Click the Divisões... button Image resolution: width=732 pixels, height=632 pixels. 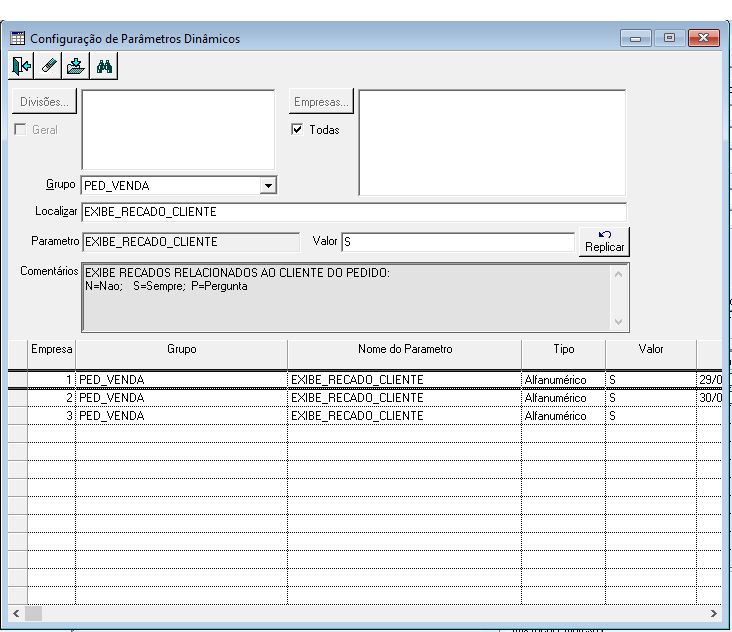pyautogui.click(x=44, y=101)
